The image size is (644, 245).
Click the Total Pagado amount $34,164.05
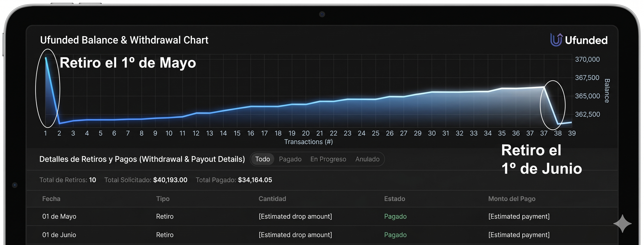click(255, 180)
